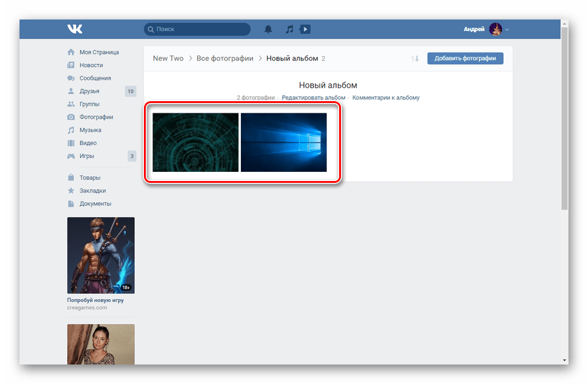This screenshot has width=588, height=384.
Task: Click the people icon beside Группы
Action: point(71,104)
